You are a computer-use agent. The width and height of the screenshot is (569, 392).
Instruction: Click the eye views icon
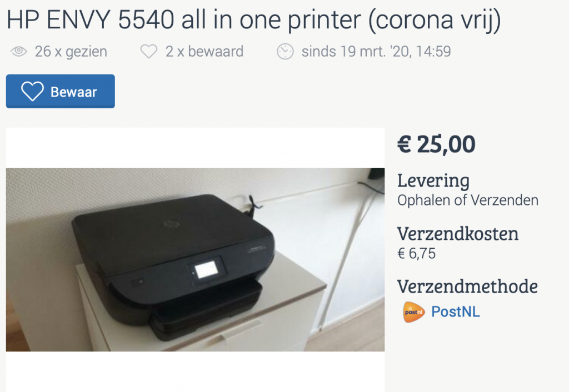[x=19, y=52]
